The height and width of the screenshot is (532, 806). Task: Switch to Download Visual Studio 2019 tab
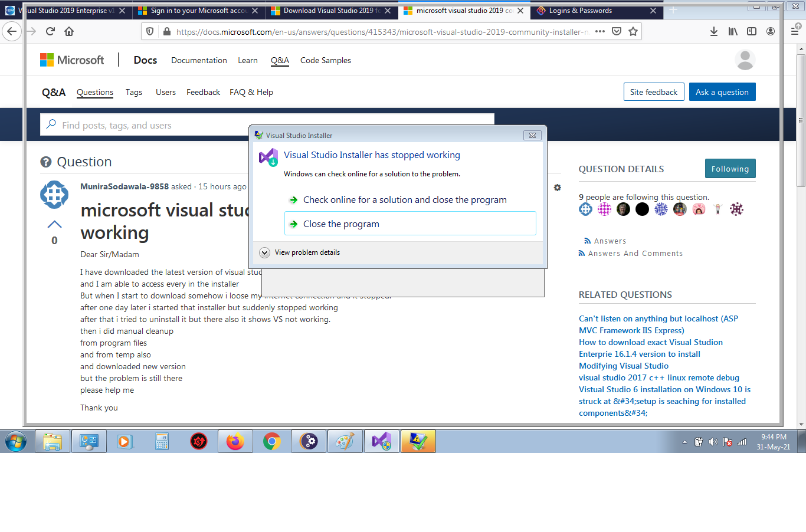[332, 11]
